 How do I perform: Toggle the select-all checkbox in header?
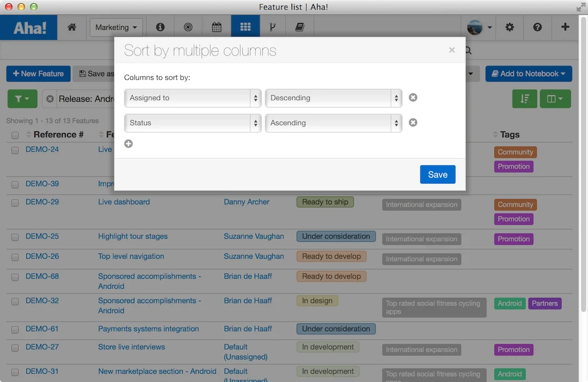pos(15,135)
